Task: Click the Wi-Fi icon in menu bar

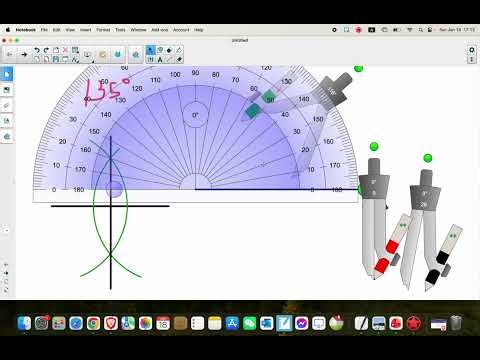Action: point(410,30)
